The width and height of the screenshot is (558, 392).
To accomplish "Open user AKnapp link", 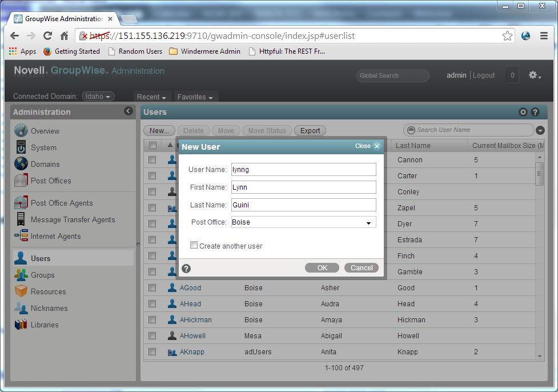I will pos(192,352).
